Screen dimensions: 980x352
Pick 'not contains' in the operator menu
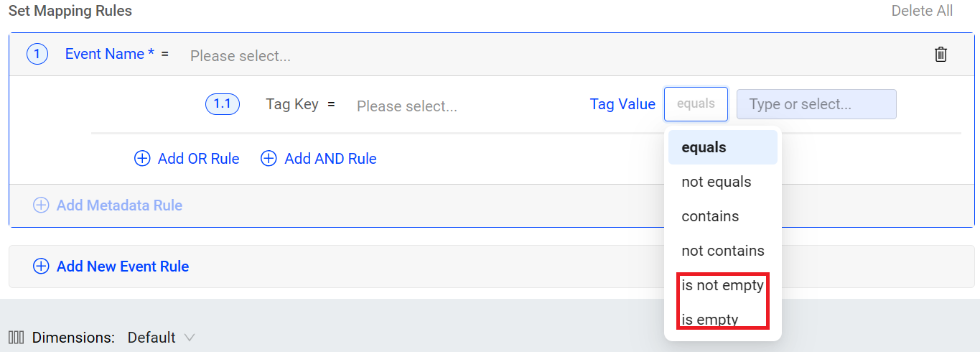pyautogui.click(x=723, y=251)
